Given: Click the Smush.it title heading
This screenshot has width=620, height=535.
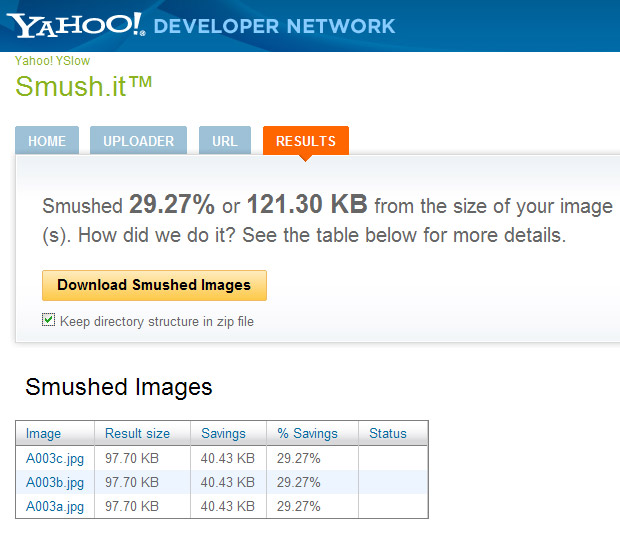Looking at the screenshot, I should click(x=83, y=86).
